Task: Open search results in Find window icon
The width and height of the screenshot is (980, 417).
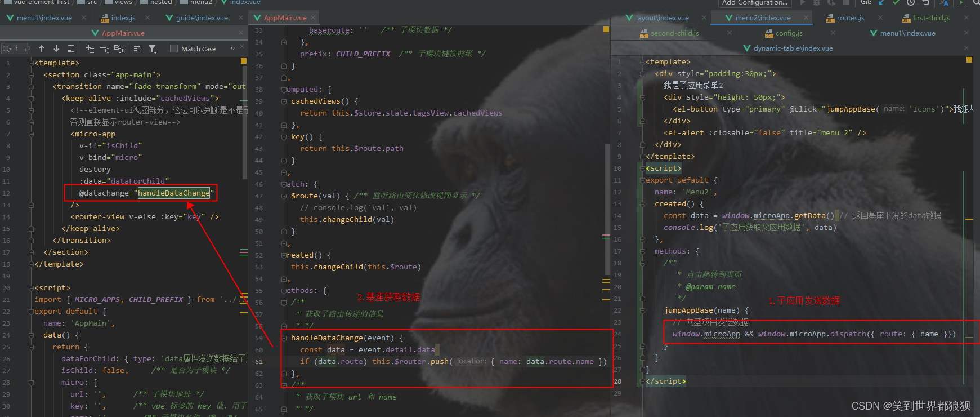Action: point(71,49)
